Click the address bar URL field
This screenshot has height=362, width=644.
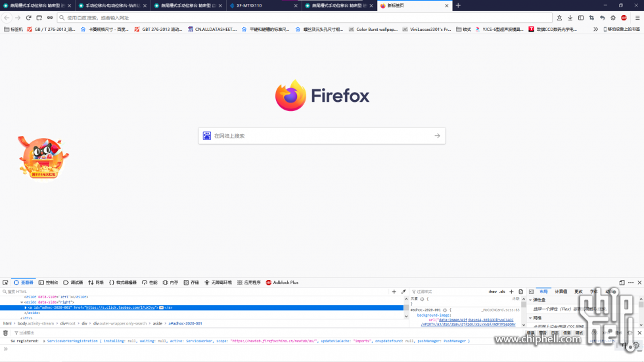click(305, 18)
